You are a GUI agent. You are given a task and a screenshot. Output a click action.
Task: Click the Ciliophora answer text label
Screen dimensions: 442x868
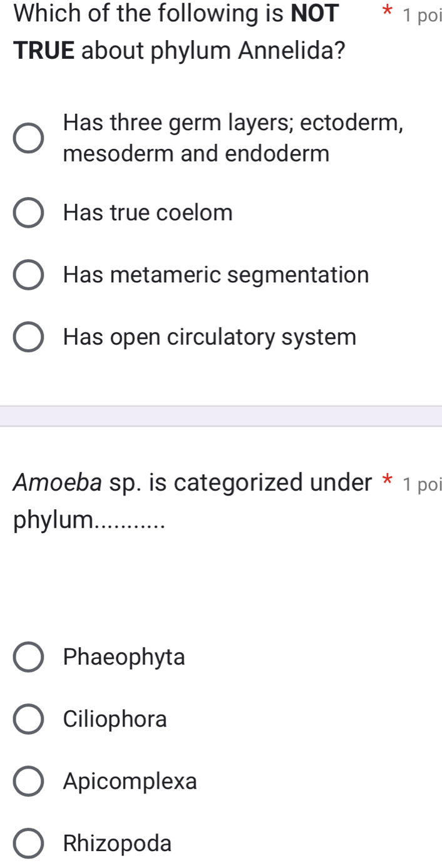115,718
